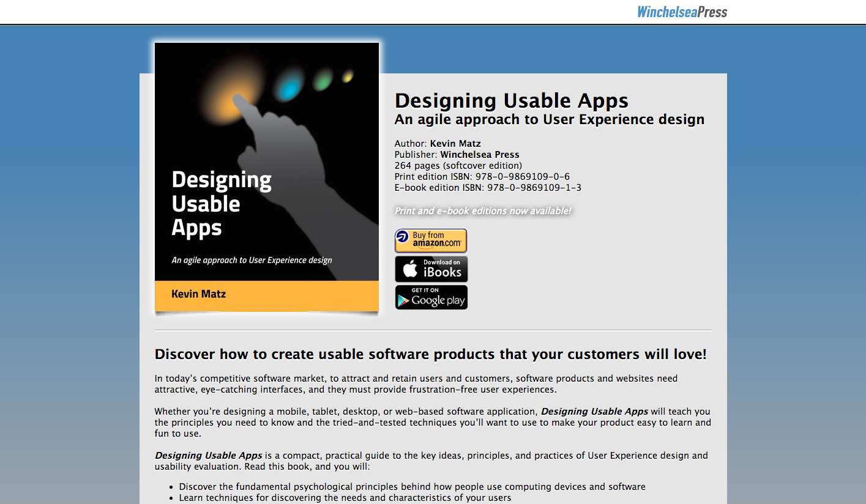Click the Google Play triangle icon

coord(403,300)
